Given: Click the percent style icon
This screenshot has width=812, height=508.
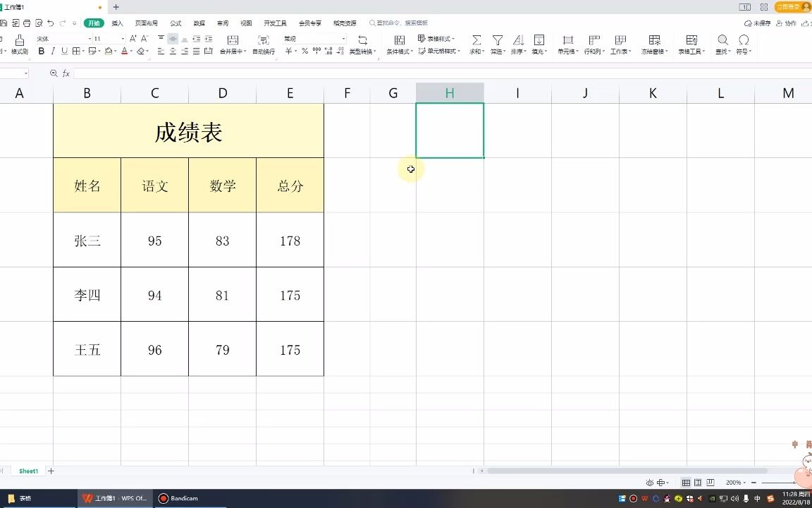Looking at the screenshot, I should pyautogui.click(x=303, y=51).
